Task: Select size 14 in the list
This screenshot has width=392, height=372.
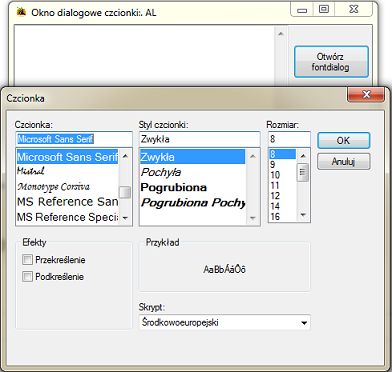Action: pyautogui.click(x=282, y=206)
